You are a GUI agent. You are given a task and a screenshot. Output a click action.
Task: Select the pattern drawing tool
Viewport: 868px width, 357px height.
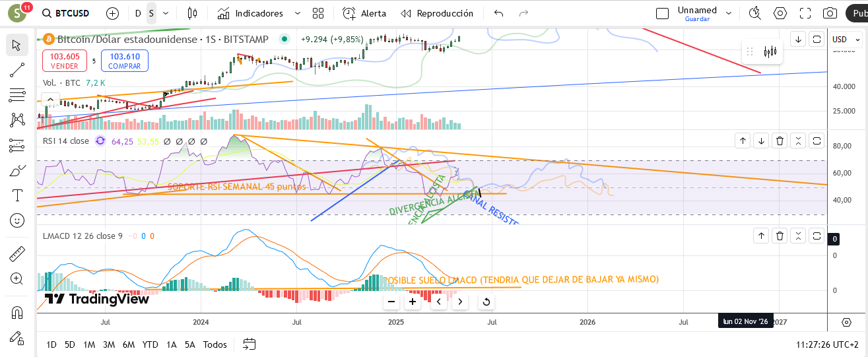coord(17,120)
